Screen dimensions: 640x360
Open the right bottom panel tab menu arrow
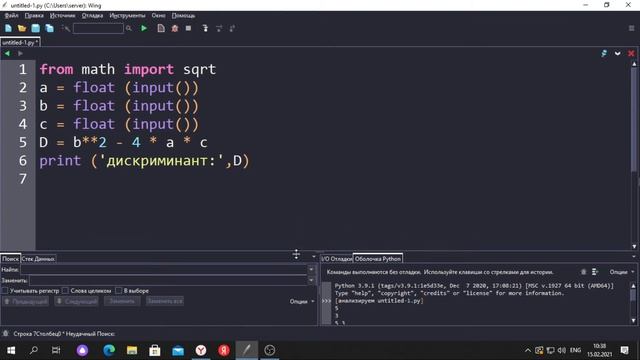tap(633, 257)
